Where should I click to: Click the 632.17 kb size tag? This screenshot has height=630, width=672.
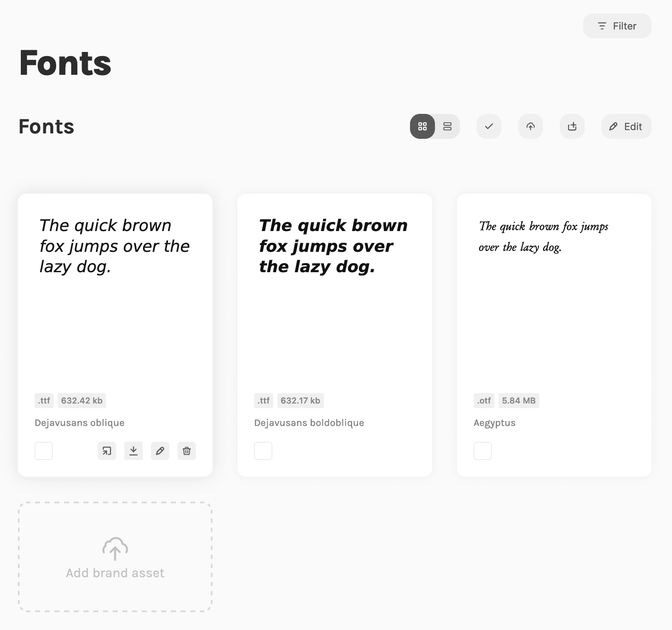pos(300,401)
